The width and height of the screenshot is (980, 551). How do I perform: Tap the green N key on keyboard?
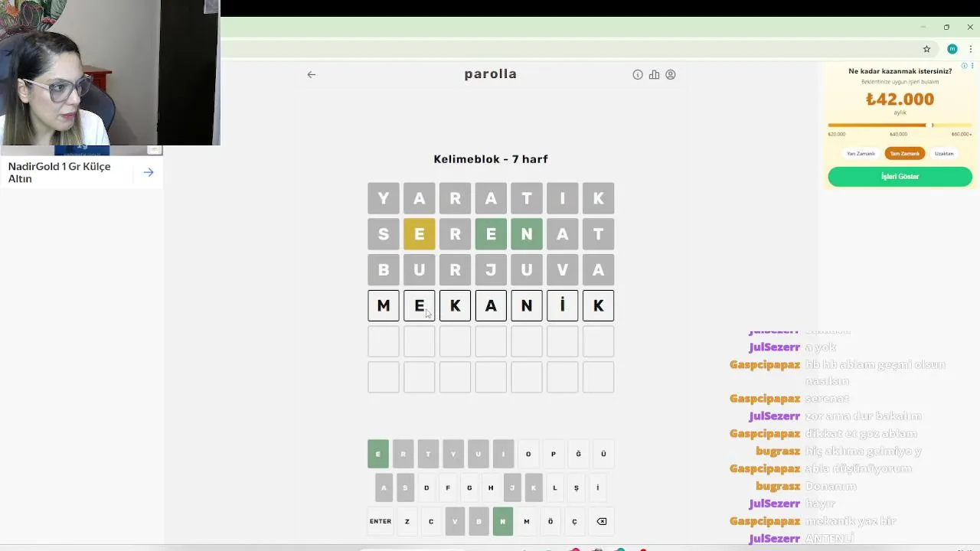click(x=503, y=521)
